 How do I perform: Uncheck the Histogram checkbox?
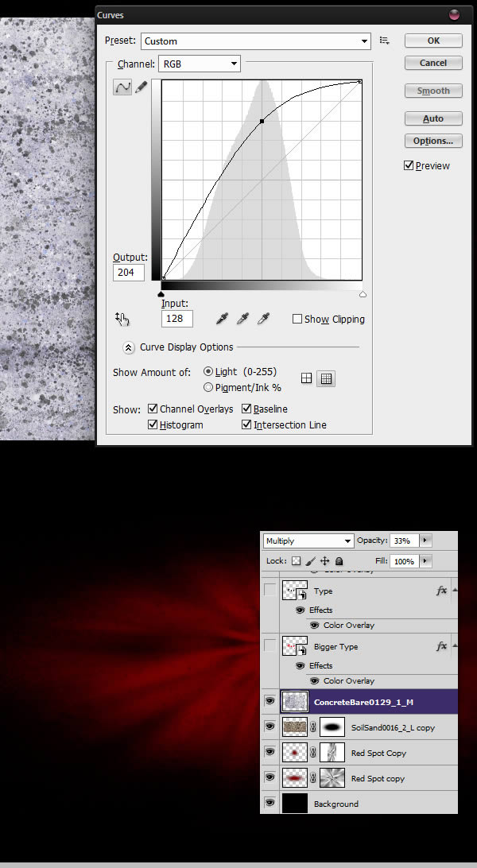[x=153, y=425]
